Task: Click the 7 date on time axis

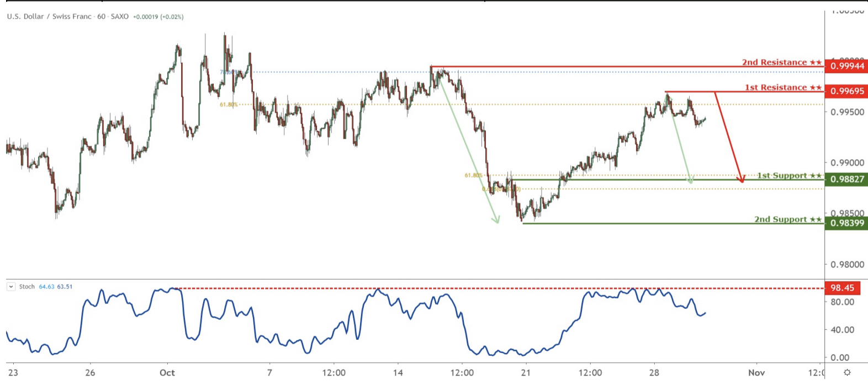Action: (269, 373)
